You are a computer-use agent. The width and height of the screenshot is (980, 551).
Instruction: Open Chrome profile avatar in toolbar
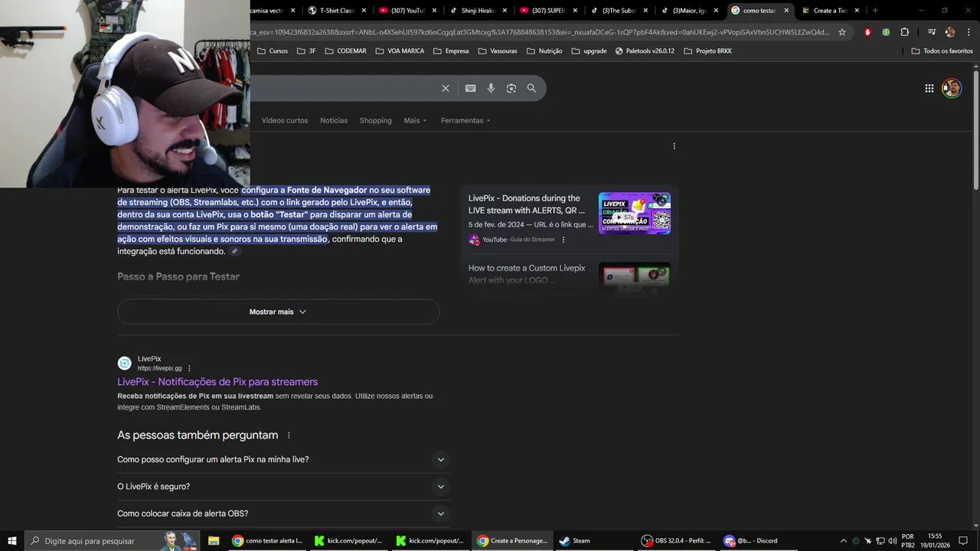950,32
